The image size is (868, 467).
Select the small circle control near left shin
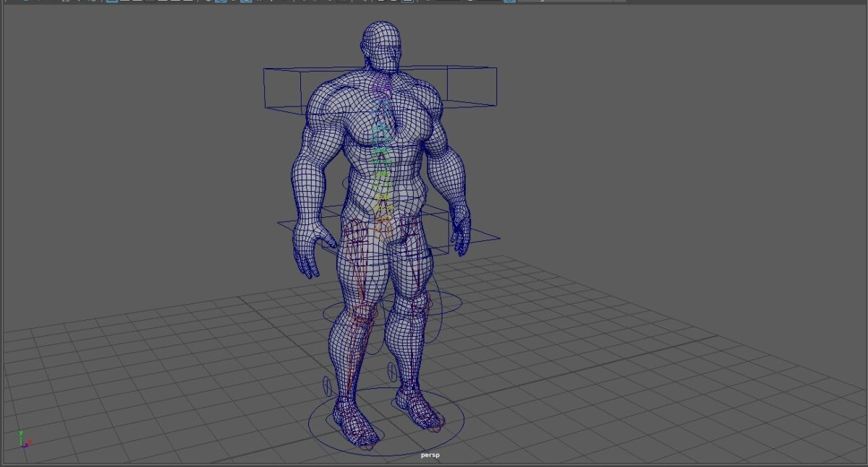click(x=325, y=384)
